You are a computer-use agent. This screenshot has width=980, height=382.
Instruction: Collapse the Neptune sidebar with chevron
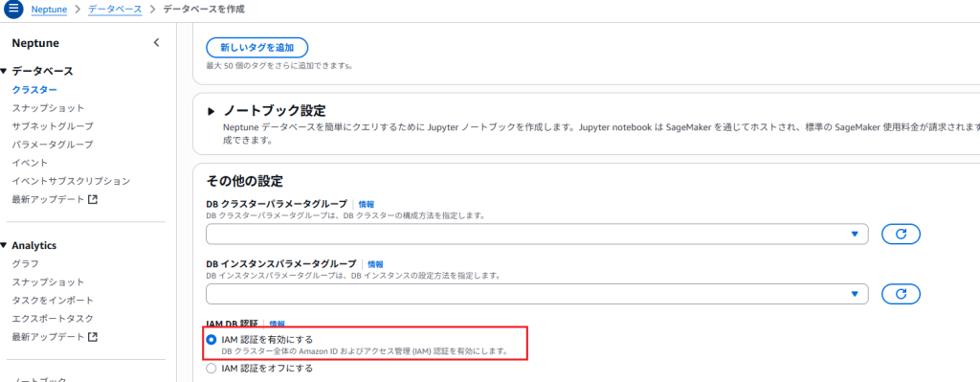[156, 42]
